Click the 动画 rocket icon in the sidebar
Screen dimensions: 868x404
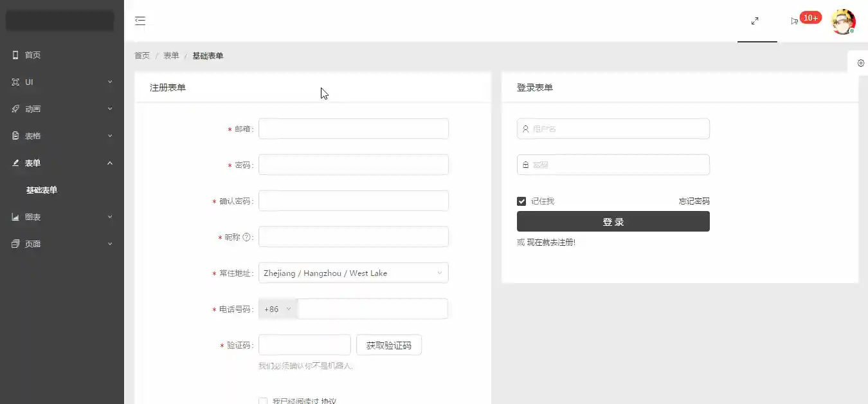tap(15, 109)
